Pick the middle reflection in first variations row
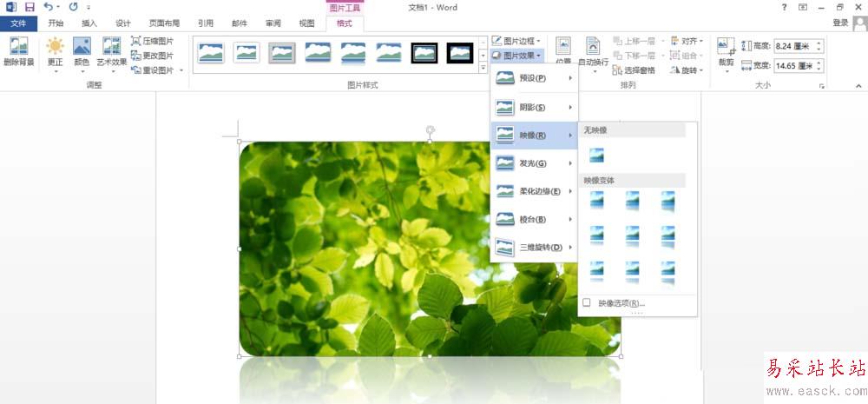Image resolution: width=868 pixels, height=404 pixels. click(x=632, y=201)
